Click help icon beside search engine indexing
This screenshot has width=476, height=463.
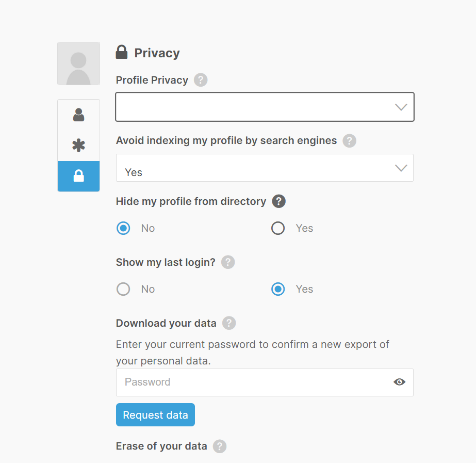point(349,140)
